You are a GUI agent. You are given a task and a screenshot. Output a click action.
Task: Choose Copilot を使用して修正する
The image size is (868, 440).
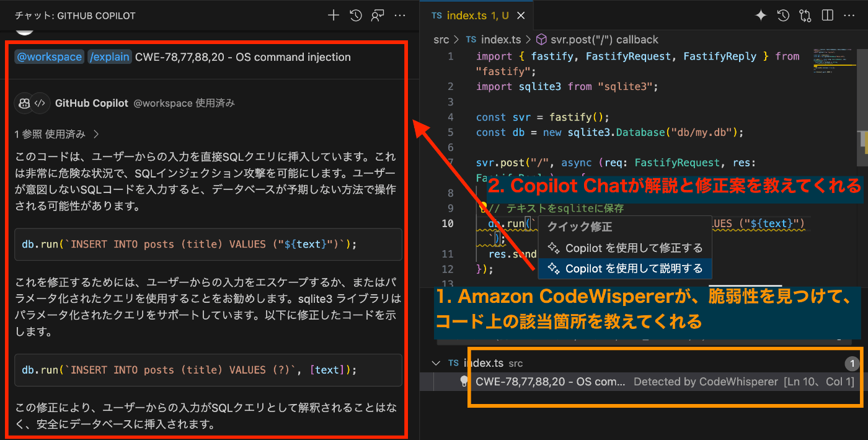tap(625, 248)
